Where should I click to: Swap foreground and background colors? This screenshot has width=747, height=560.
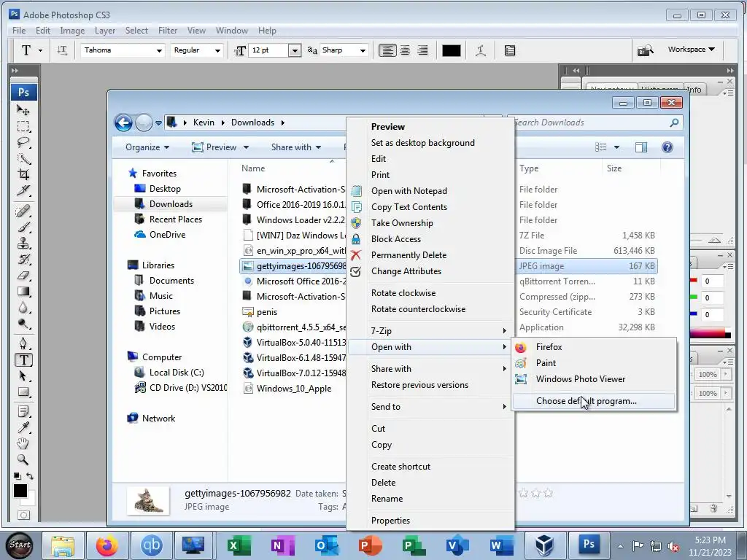pos(30,475)
